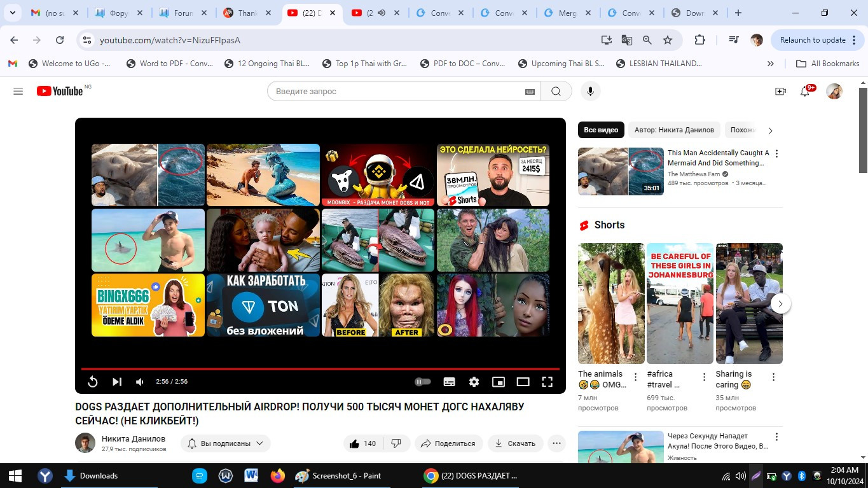Open the YouTube guide hamburger menu

pos(18,91)
